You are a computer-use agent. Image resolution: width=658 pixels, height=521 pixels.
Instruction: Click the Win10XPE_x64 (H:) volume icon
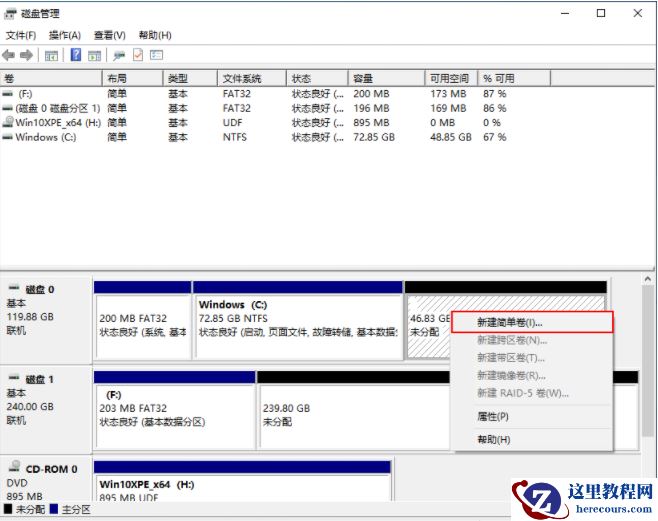(8, 122)
